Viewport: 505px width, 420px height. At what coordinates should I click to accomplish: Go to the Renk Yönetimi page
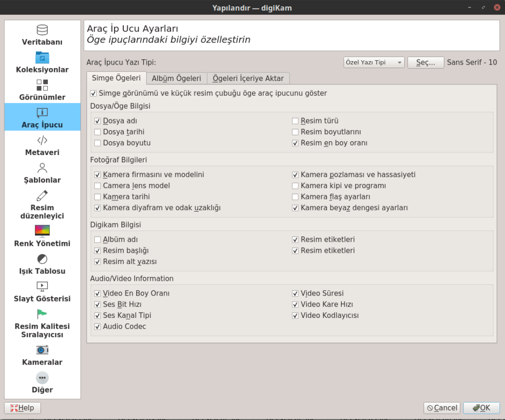(42, 236)
